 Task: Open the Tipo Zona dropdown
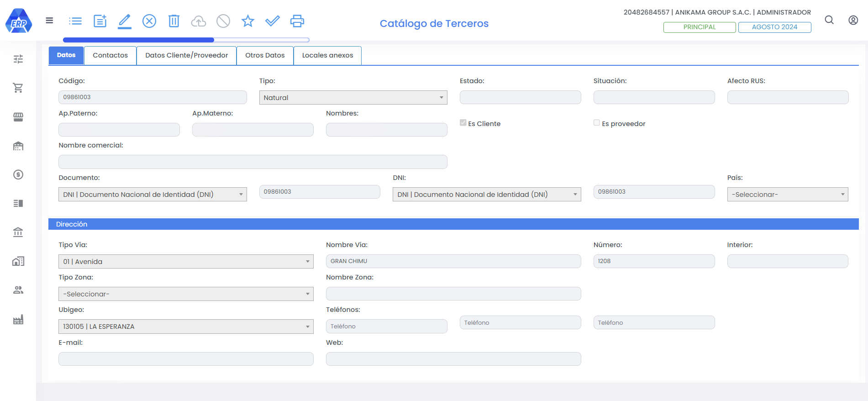pos(186,294)
